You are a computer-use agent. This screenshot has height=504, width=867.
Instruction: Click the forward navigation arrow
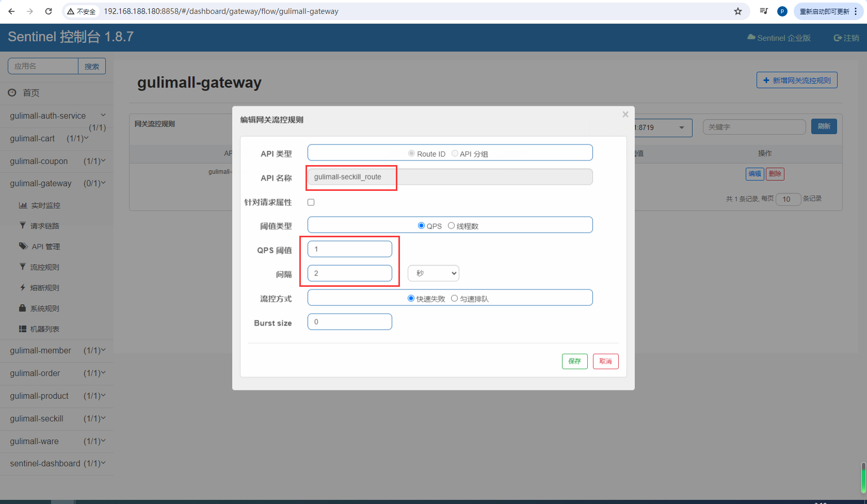30,11
